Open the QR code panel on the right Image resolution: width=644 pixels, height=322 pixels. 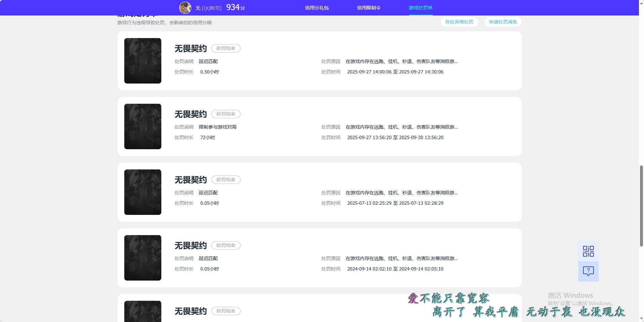click(x=588, y=251)
